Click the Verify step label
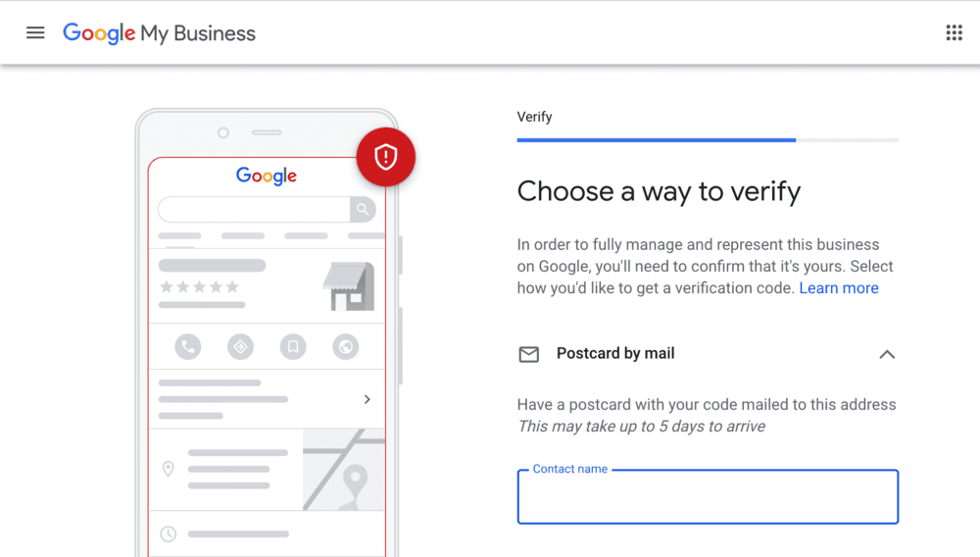 (534, 117)
